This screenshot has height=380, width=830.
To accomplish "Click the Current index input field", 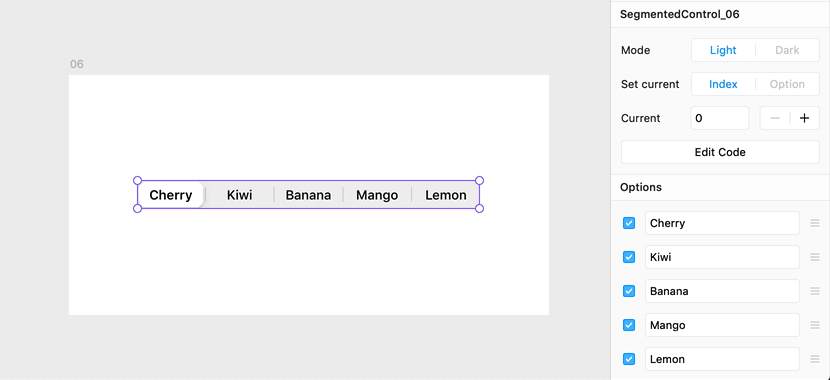I will (x=720, y=118).
